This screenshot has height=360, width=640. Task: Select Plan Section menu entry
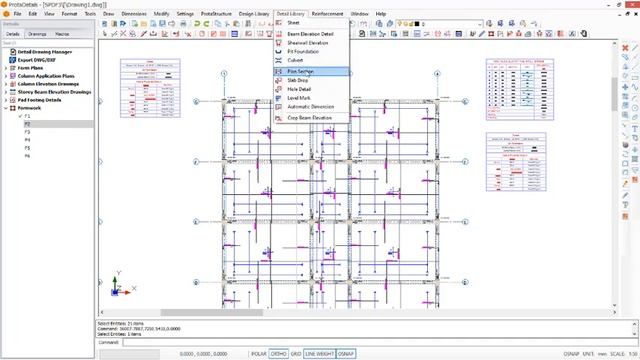pos(311,71)
